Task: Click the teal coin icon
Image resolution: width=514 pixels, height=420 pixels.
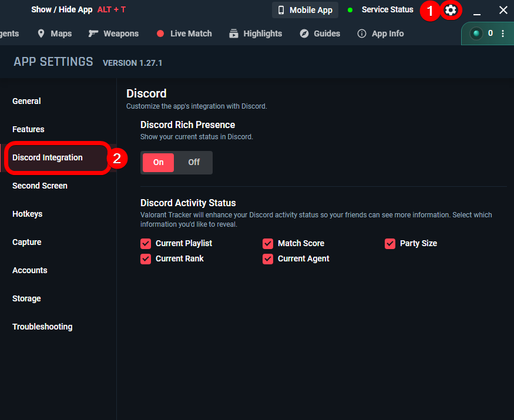Action: [476, 33]
